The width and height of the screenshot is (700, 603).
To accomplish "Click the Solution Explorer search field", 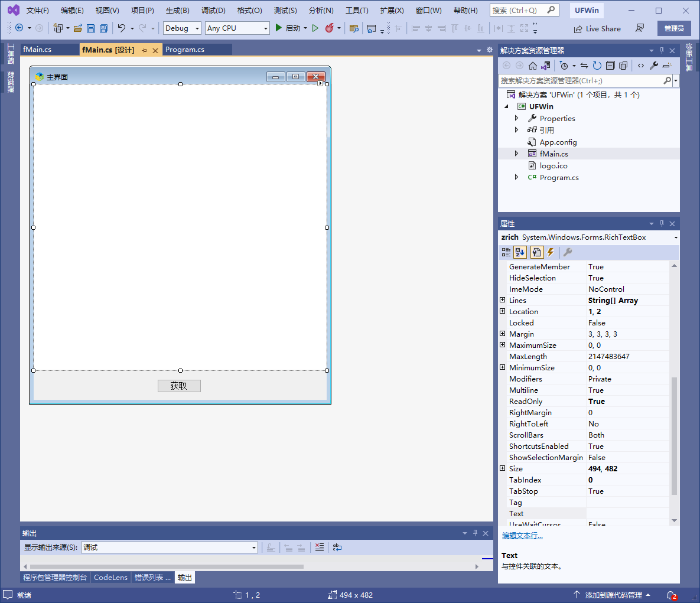I will [x=580, y=81].
